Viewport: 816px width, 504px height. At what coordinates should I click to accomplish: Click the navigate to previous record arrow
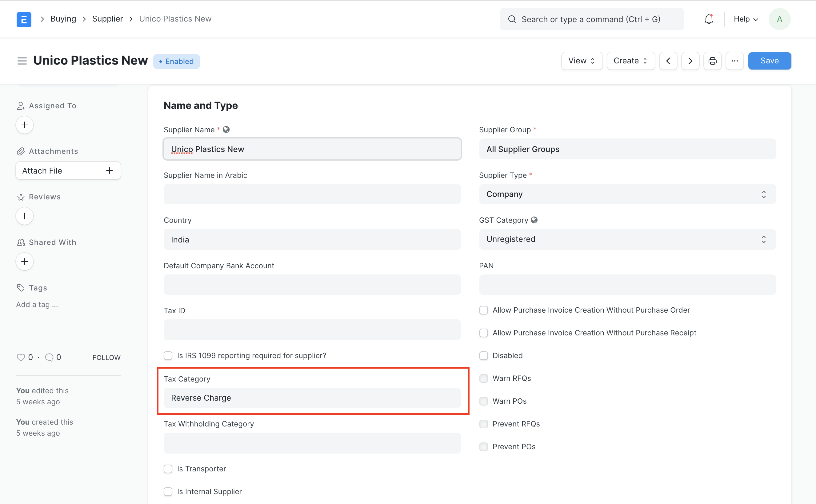(669, 61)
